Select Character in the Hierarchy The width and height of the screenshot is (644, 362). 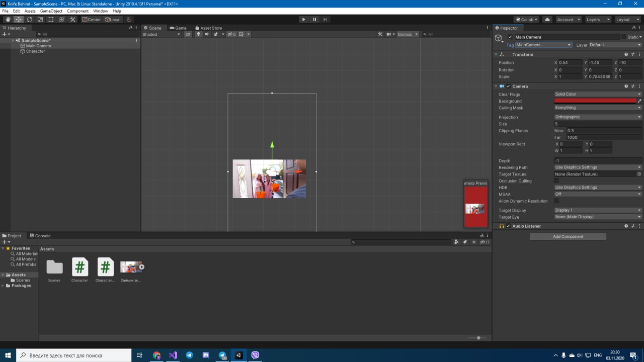coord(35,51)
